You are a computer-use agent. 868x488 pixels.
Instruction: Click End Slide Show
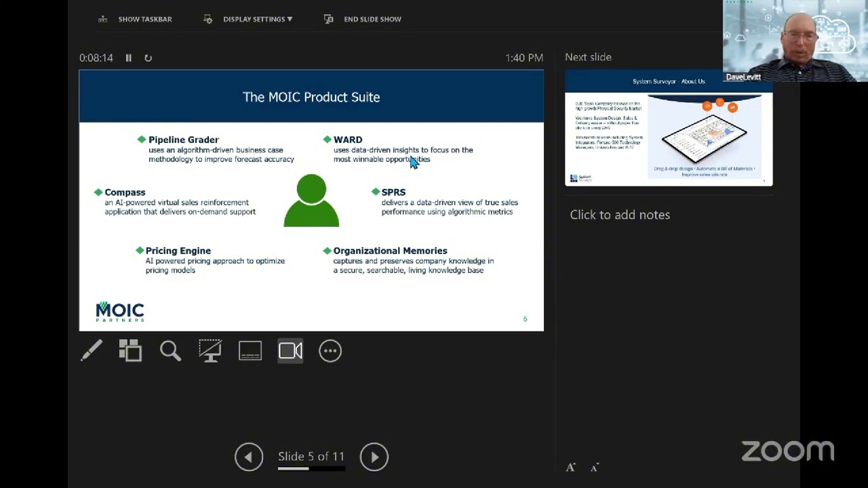(363, 19)
